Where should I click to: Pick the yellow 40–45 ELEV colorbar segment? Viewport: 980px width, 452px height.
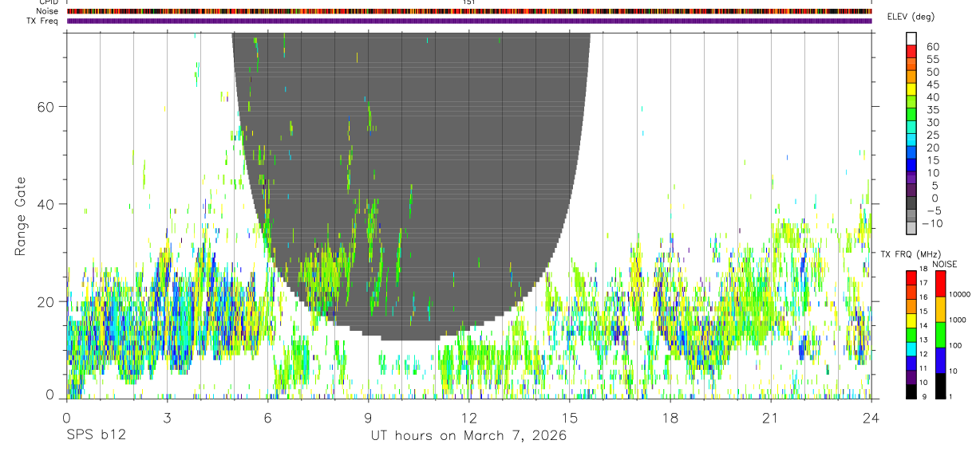911,89
